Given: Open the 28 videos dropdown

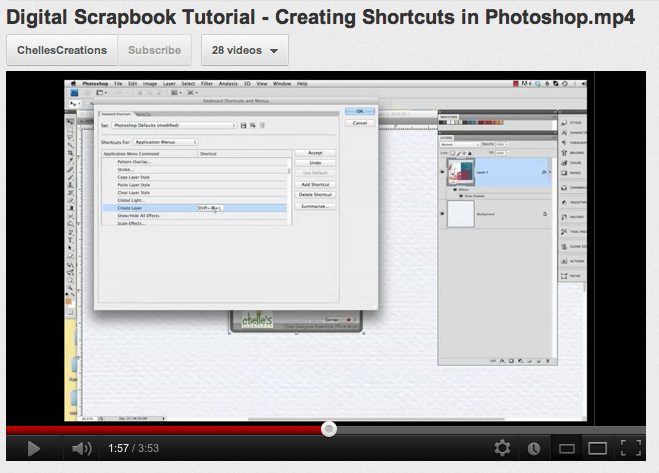Looking at the screenshot, I should (245, 50).
